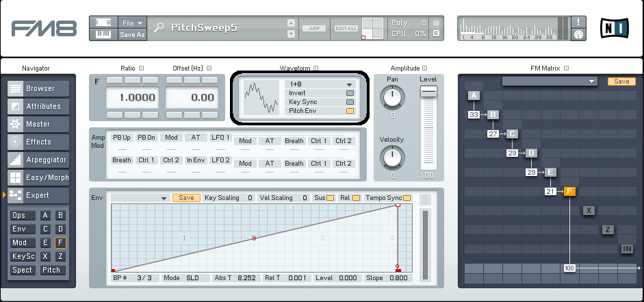Open Effects page in Navigator
The height and width of the screenshot is (302, 644).
coord(38,142)
